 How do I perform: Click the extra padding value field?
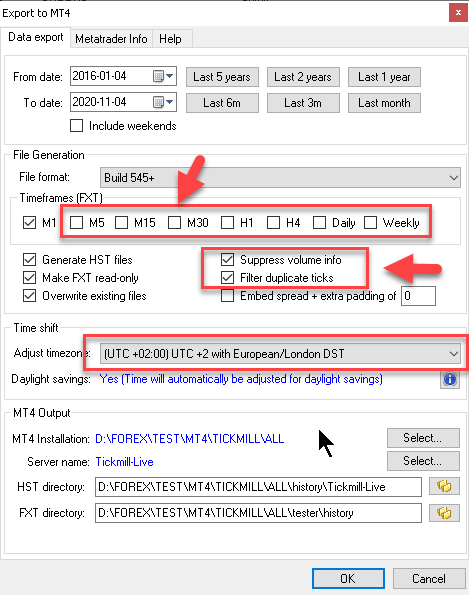[x=418, y=296]
